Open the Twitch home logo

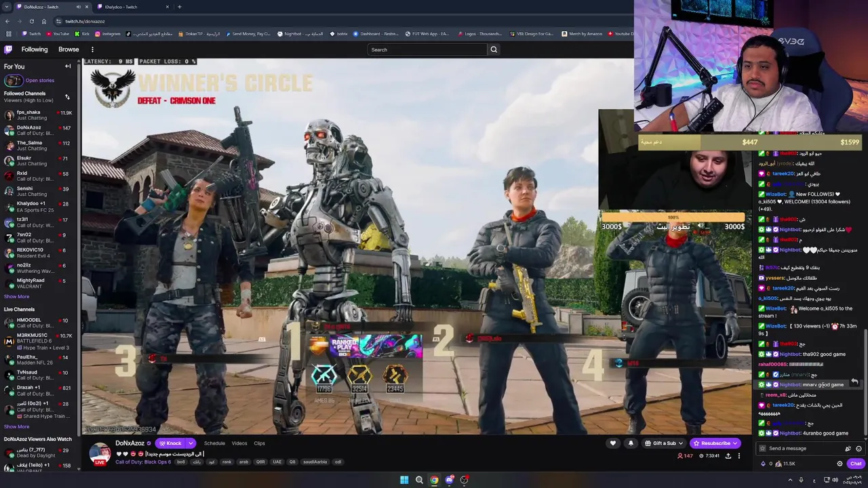point(8,49)
